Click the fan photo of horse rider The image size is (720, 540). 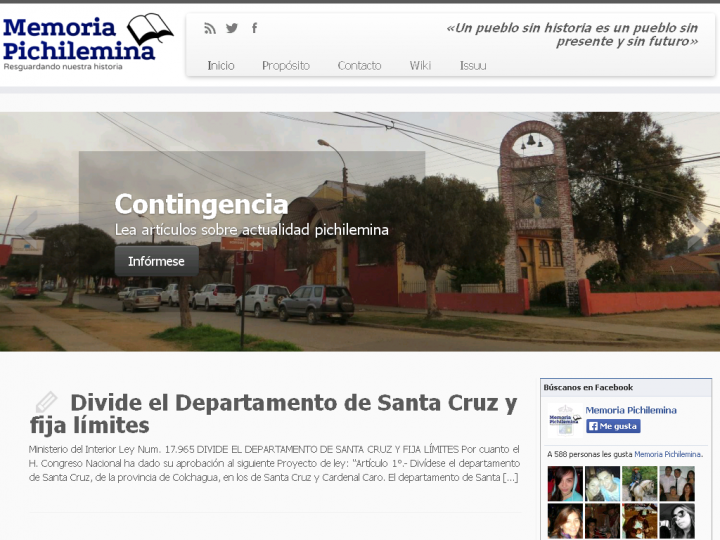pyautogui.click(x=639, y=483)
